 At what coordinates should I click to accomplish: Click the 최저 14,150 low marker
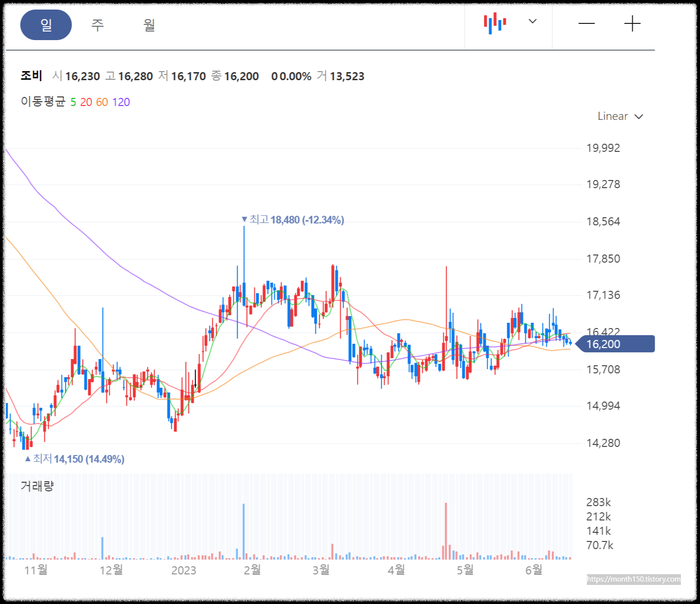(x=75, y=459)
